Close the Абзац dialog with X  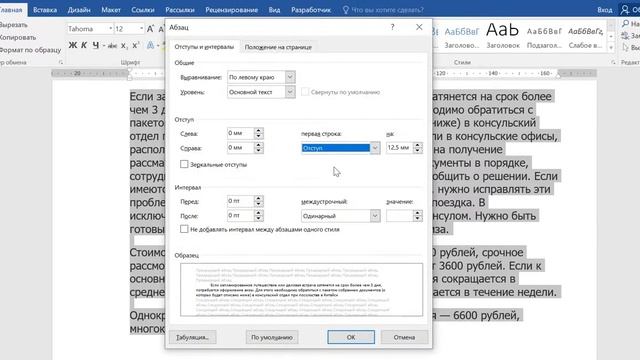pos(419,27)
